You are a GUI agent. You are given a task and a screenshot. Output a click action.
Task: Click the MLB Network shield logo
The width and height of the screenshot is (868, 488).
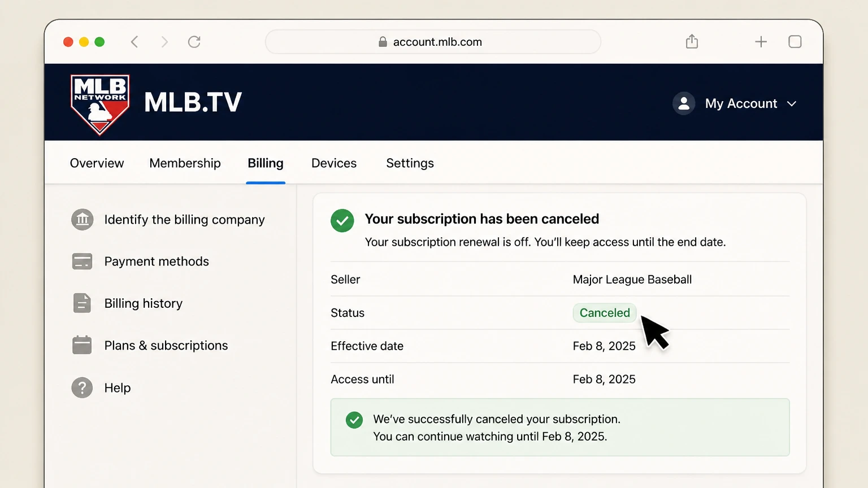coord(100,104)
